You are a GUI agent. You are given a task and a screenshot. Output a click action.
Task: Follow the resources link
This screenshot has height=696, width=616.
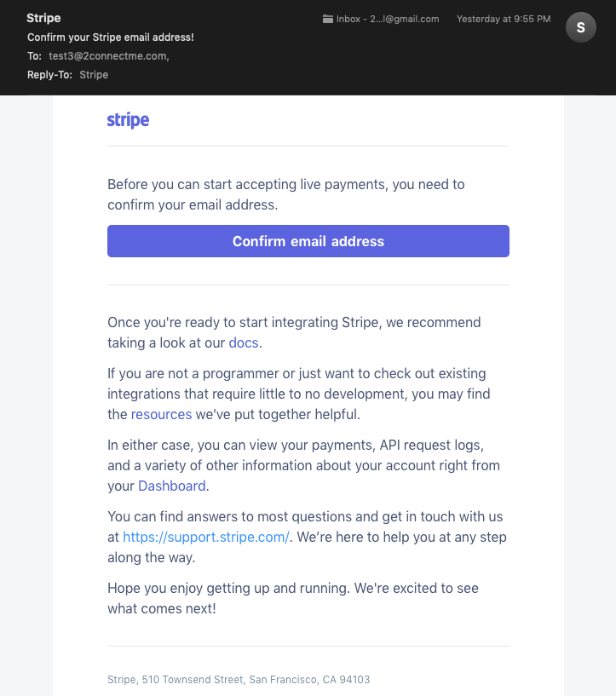(161, 414)
